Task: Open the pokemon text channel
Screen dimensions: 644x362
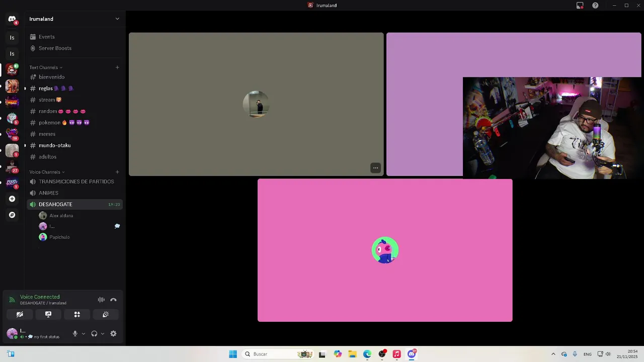Action: (x=74, y=123)
